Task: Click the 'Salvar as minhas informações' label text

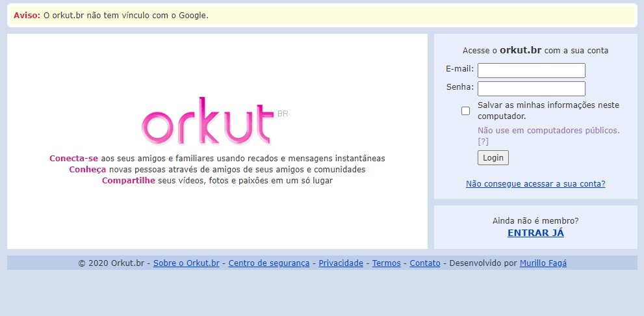Action: tap(548, 105)
